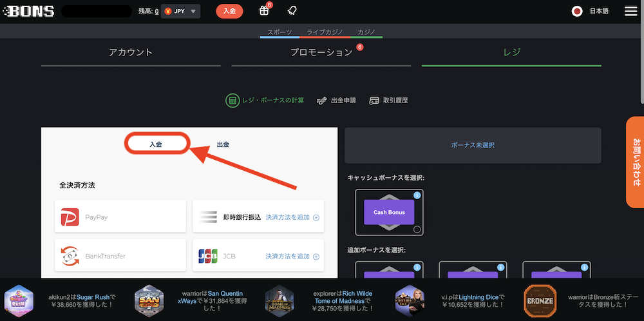Click the info icon on Cash Bonus card

point(417,195)
